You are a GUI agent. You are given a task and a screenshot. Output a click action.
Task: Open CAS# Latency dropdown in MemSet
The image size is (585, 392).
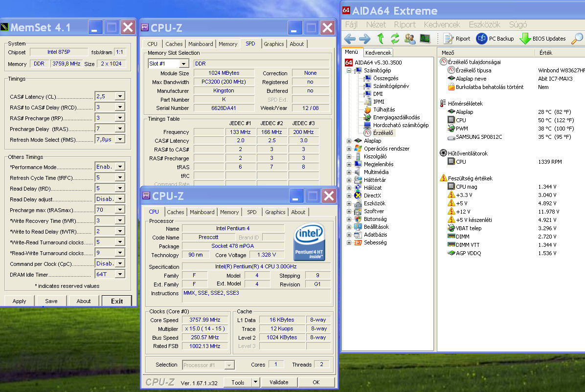click(120, 96)
